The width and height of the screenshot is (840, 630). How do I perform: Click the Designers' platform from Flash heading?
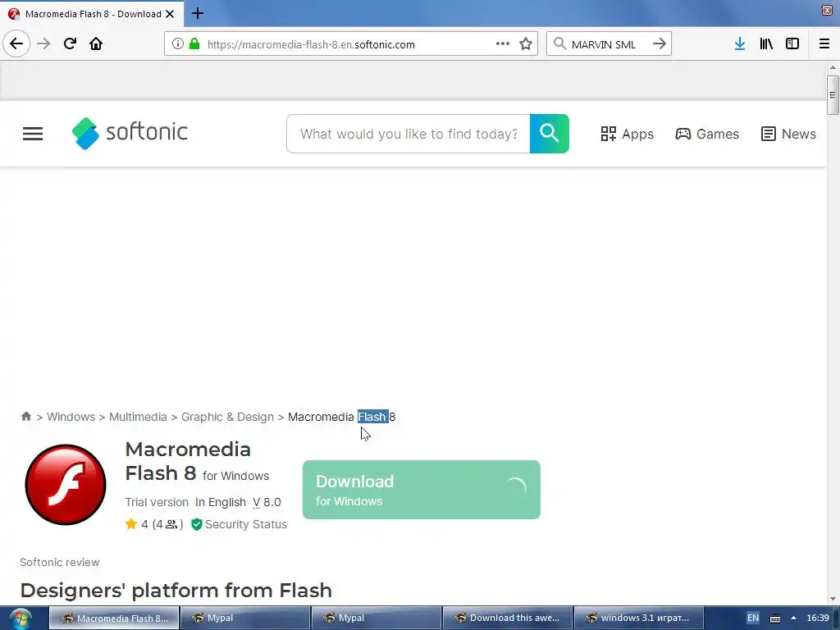[176, 591]
